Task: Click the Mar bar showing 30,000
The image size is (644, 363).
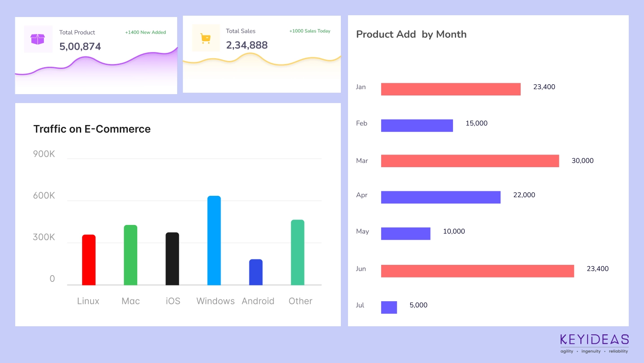Action: click(x=470, y=161)
